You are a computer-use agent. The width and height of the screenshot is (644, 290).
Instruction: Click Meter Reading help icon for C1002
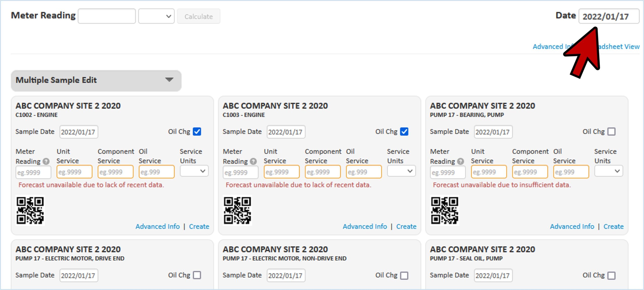46,161
